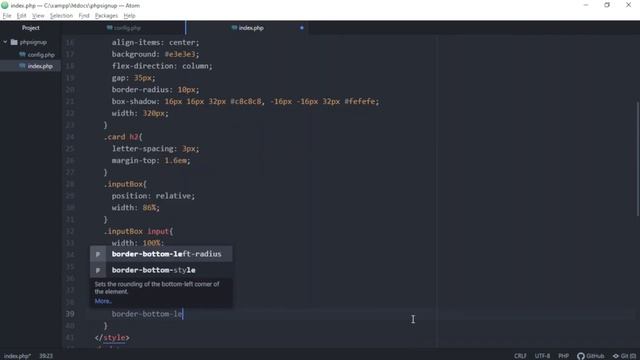Click the Project panel header
The width and height of the screenshot is (640, 360).
point(31,28)
